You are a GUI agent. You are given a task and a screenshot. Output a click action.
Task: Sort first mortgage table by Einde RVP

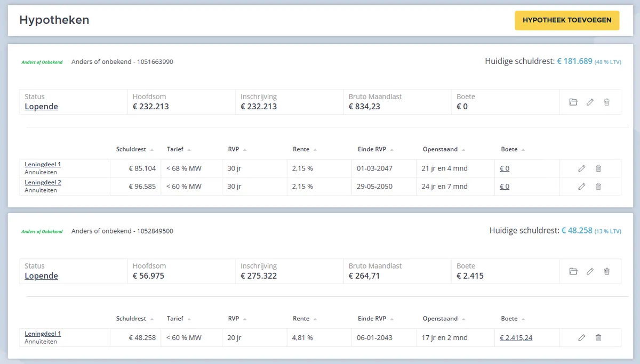(x=376, y=149)
